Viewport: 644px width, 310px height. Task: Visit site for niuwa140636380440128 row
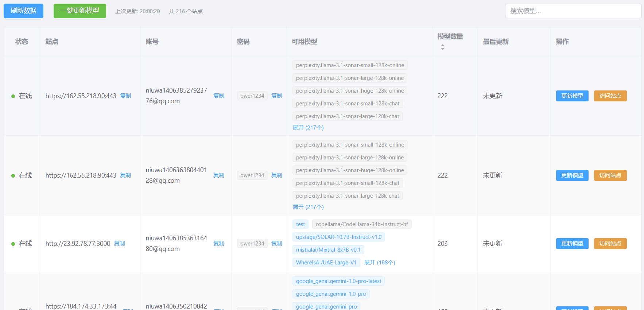610,175
